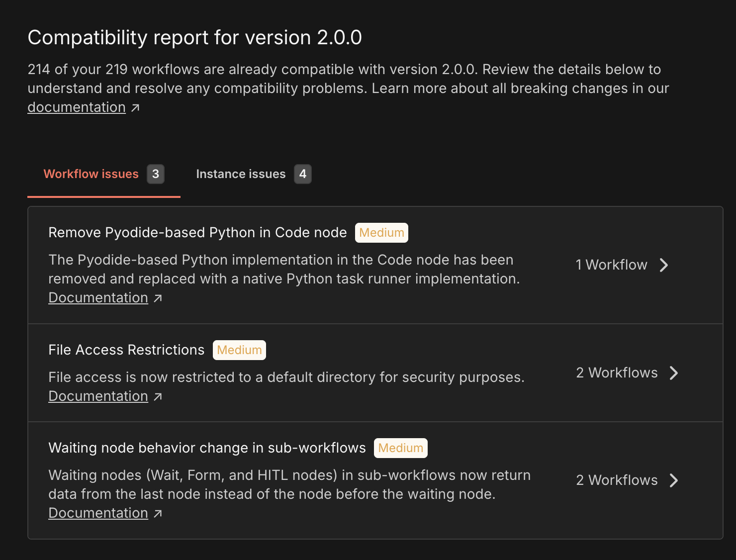Click the "3" count badge on Workflow issues
The width and height of the screenshot is (736, 560).
[156, 174]
